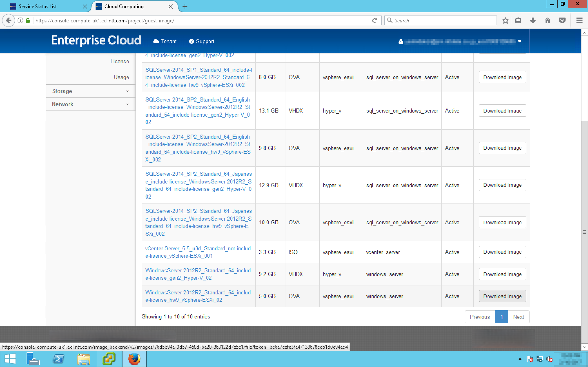The width and height of the screenshot is (588, 367).
Task: Bookmark this page with star icon
Action: pos(505,20)
